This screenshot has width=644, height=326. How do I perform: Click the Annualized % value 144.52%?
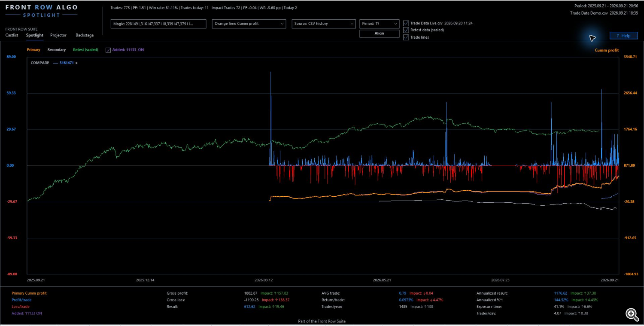pos(562,300)
